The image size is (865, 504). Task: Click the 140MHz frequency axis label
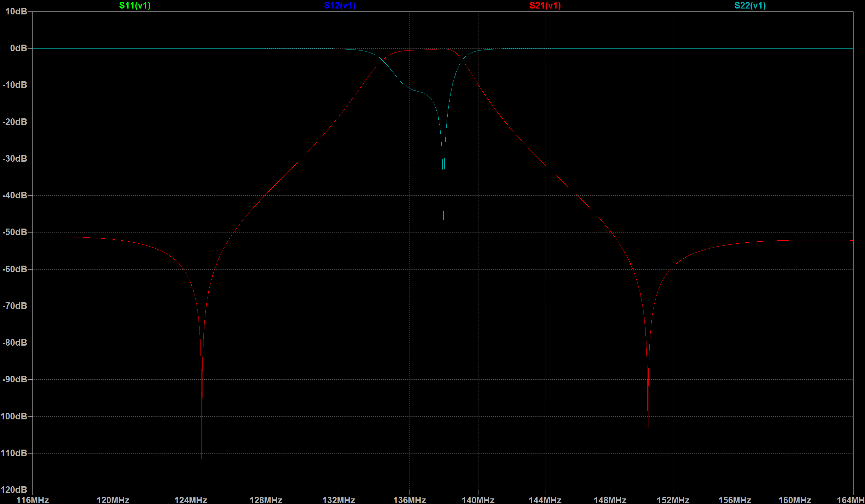(478, 500)
